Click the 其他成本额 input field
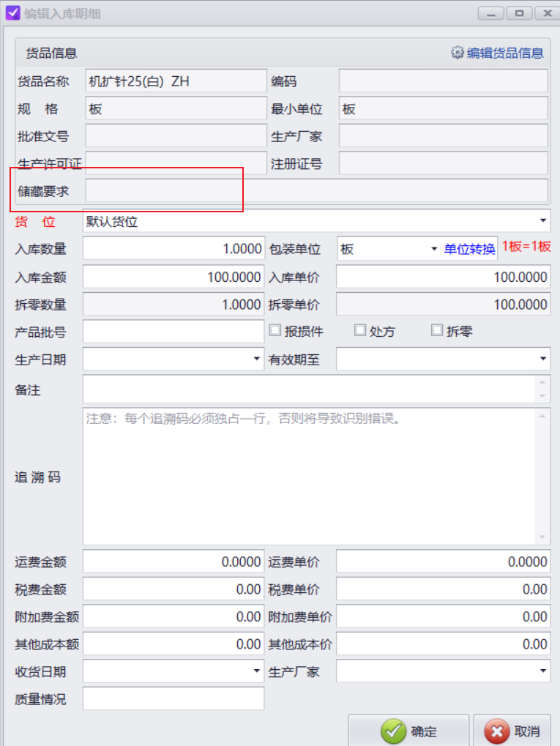560x746 pixels. coord(173,644)
